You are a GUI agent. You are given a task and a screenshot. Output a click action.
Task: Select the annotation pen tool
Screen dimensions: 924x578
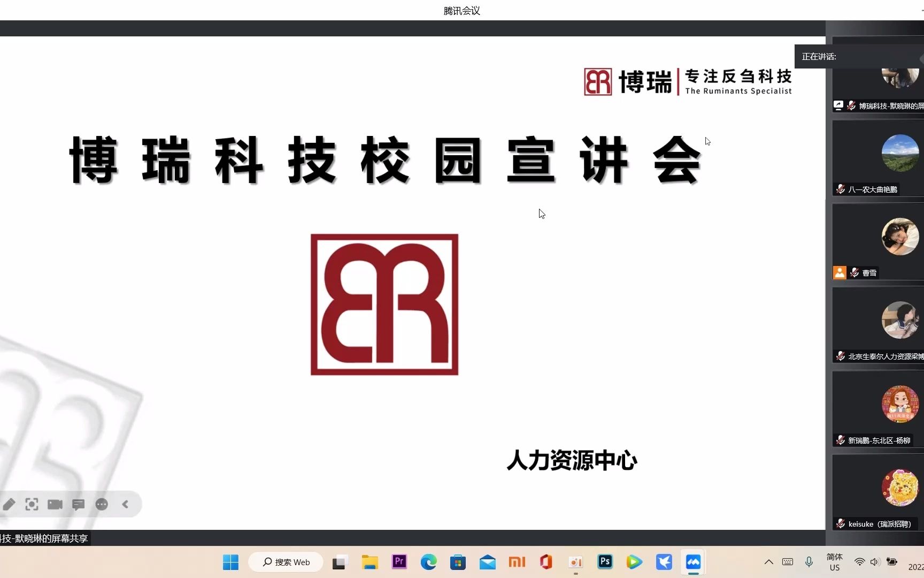[x=9, y=504]
